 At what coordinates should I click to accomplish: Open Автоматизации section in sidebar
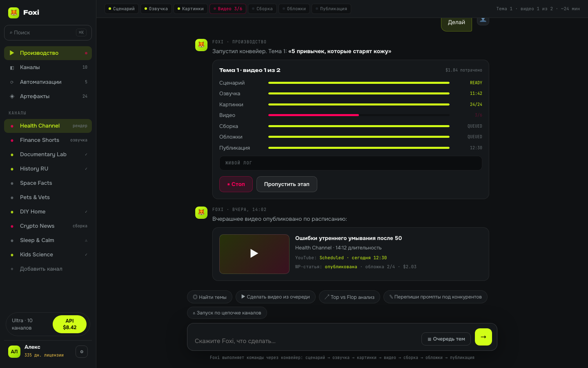point(48,82)
